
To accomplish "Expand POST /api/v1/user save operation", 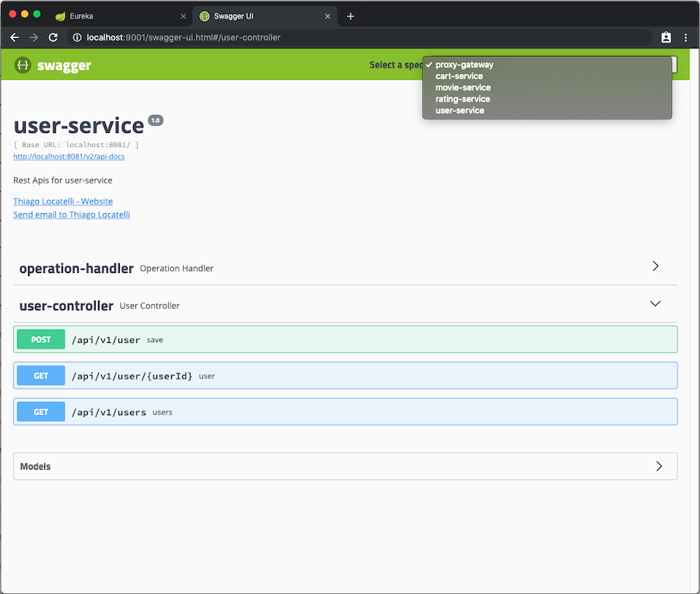I will click(x=345, y=340).
